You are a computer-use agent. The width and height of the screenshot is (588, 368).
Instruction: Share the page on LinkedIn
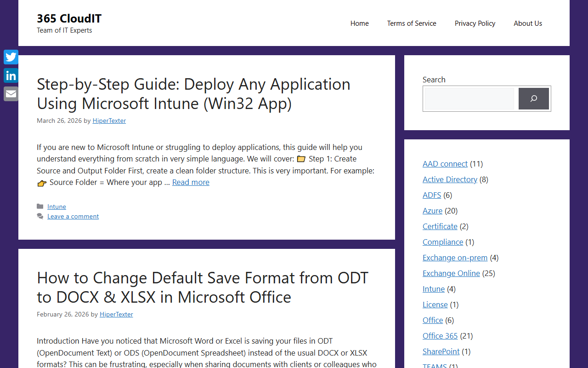coord(11,75)
